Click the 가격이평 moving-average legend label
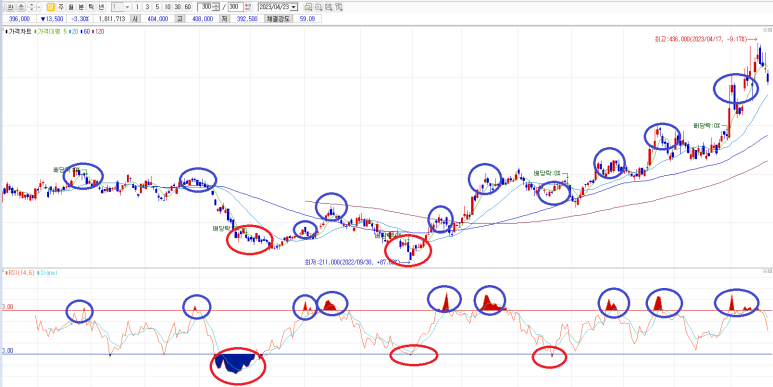The height and width of the screenshot is (387, 773). pyautogui.click(x=48, y=31)
